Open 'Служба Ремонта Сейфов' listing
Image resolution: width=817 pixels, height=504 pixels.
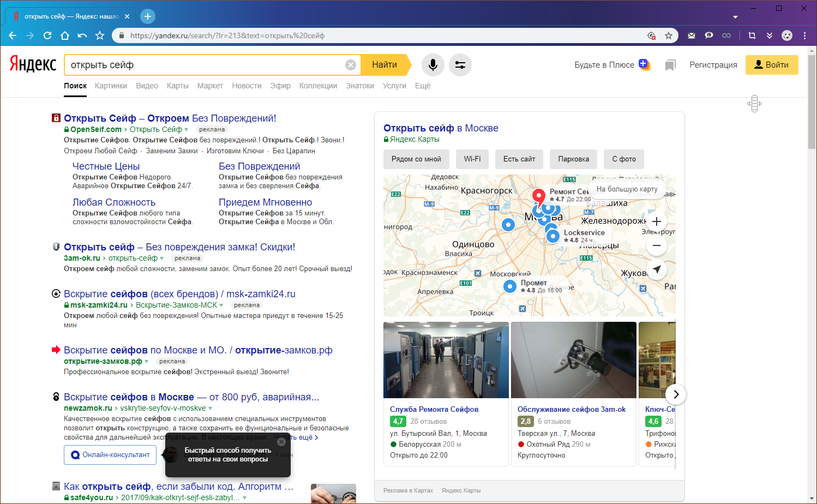[x=434, y=409]
